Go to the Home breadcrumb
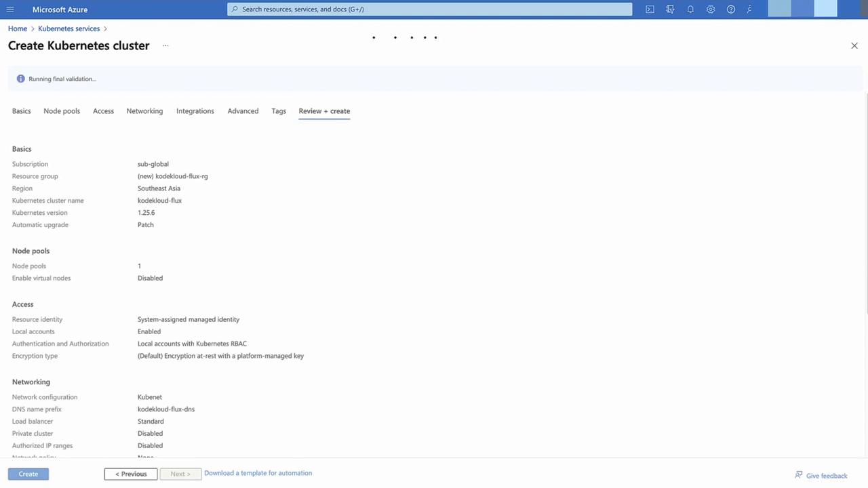The height and width of the screenshot is (488, 868). [18, 28]
